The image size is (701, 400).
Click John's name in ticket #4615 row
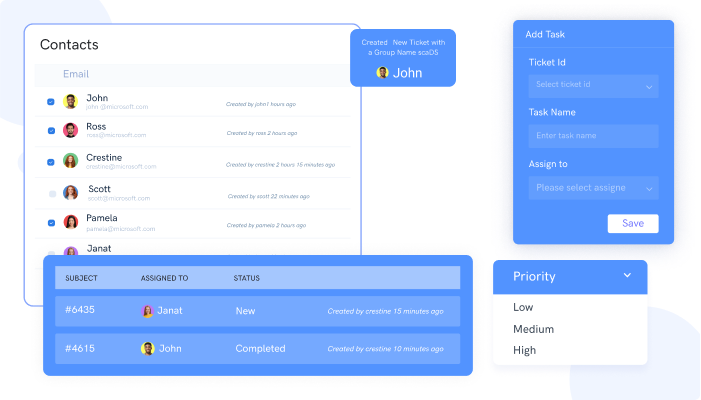170,349
